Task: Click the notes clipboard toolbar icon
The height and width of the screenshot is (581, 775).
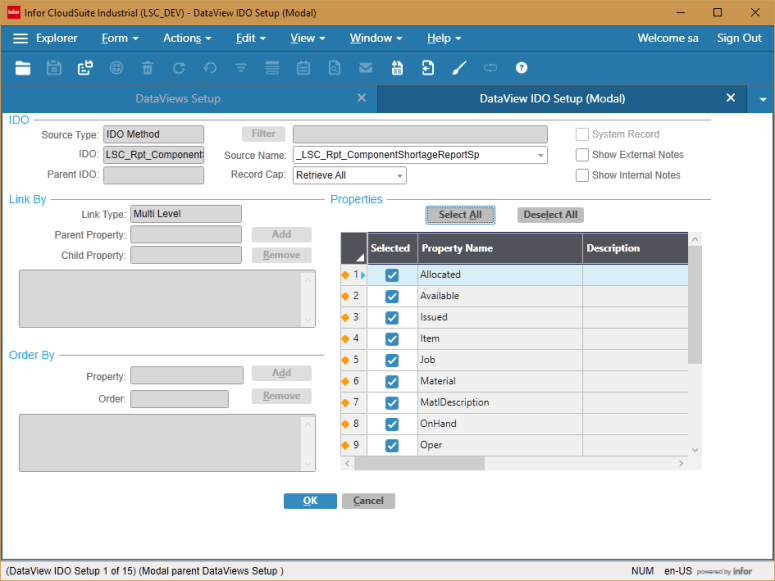Action: coord(303,68)
